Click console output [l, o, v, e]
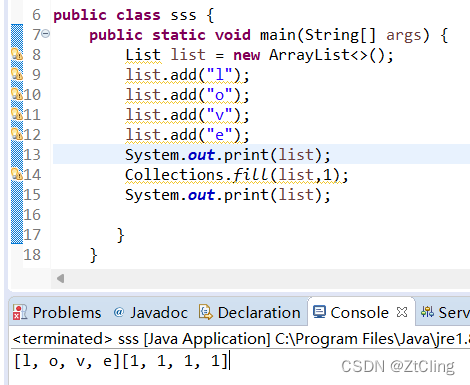 pyautogui.click(x=67, y=361)
